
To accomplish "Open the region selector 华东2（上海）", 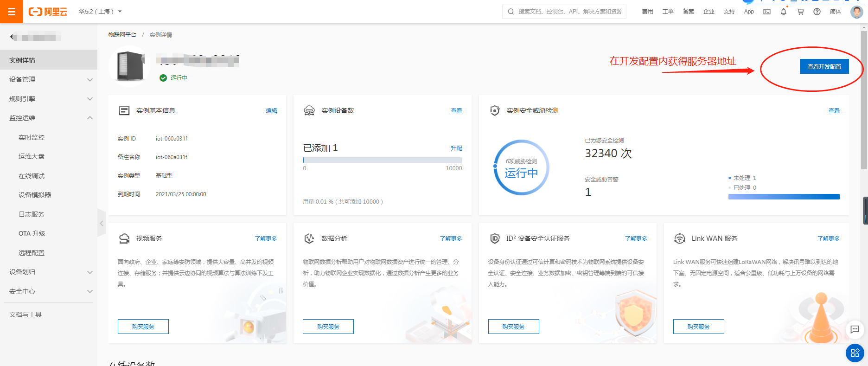I will 100,12.
